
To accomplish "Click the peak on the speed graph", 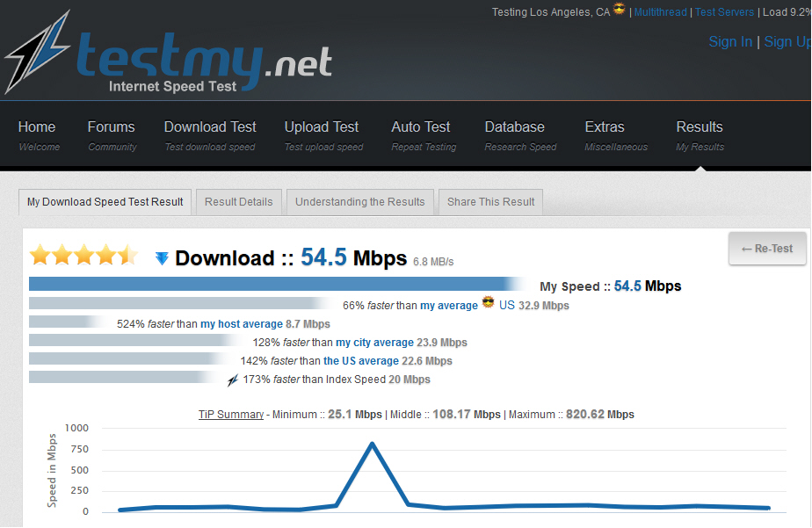I will [373, 445].
